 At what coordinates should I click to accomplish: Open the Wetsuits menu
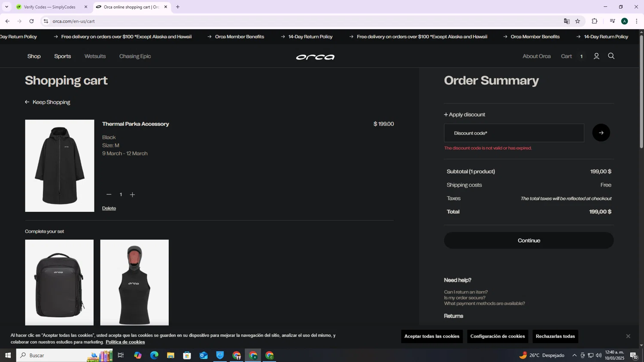pyautogui.click(x=95, y=56)
